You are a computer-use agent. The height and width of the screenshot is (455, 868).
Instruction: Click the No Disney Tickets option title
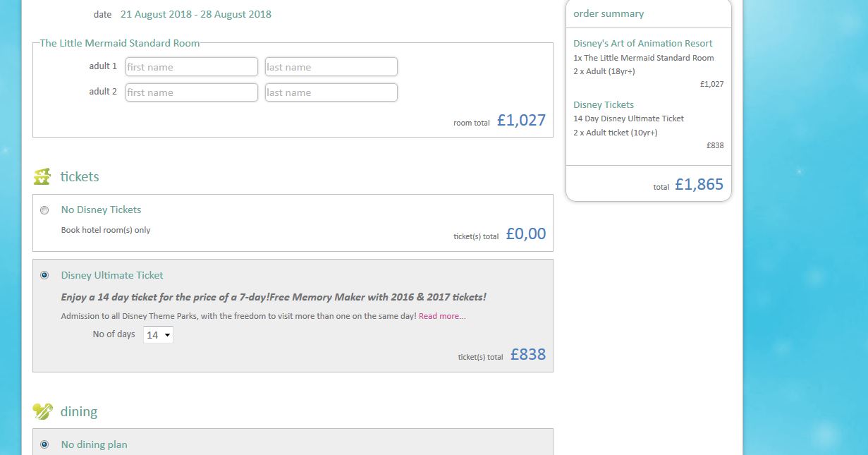[x=101, y=210]
